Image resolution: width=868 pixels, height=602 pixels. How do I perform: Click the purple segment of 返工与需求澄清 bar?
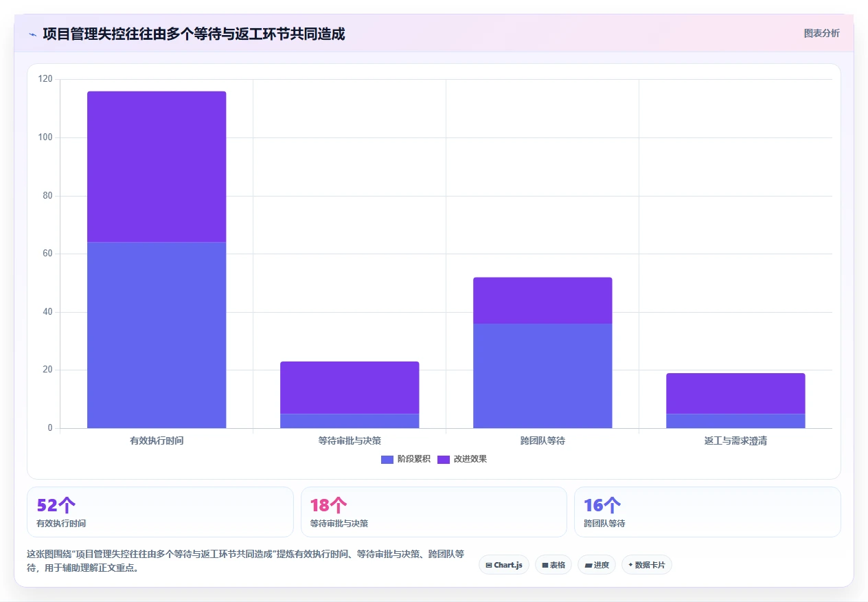pyautogui.click(x=735, y=394)
